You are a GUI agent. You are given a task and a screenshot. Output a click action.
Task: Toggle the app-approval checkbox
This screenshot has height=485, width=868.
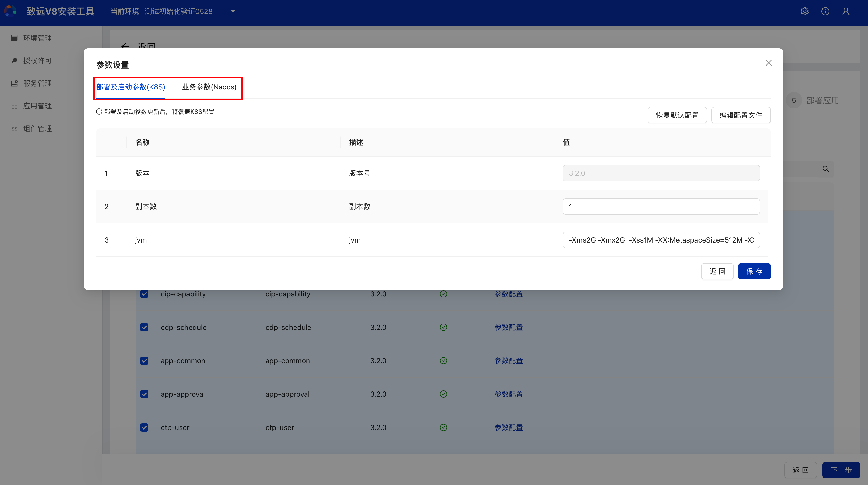click(x=144, y=394)
